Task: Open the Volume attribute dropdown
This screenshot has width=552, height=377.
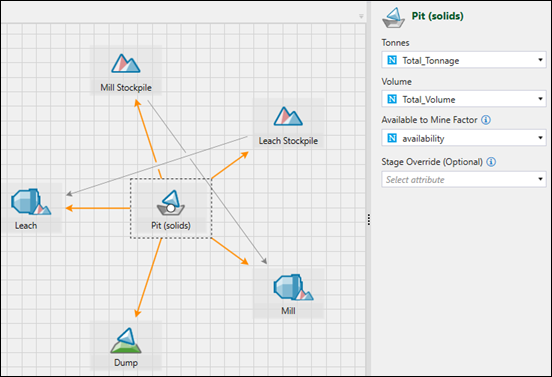Action: point(464,99)
